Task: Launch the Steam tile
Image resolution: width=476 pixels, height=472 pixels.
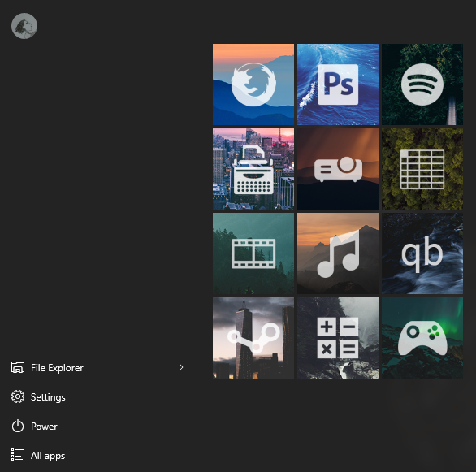Action: point(253,338)
